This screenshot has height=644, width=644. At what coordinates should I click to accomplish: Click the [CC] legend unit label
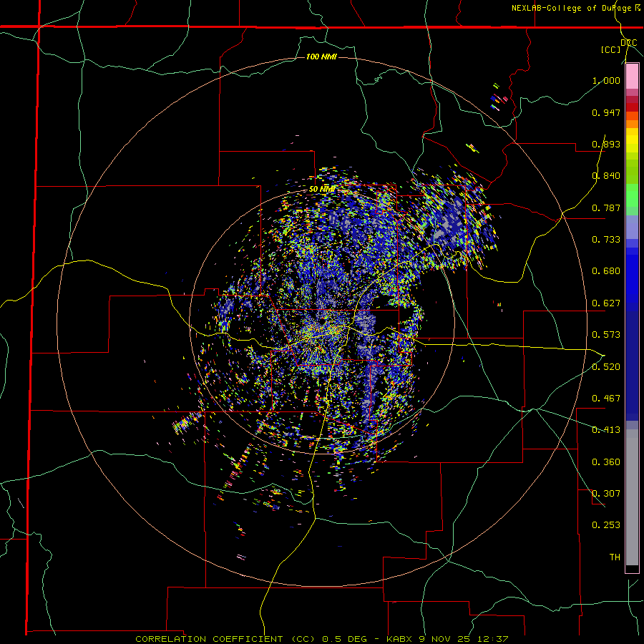coord(610,49)
